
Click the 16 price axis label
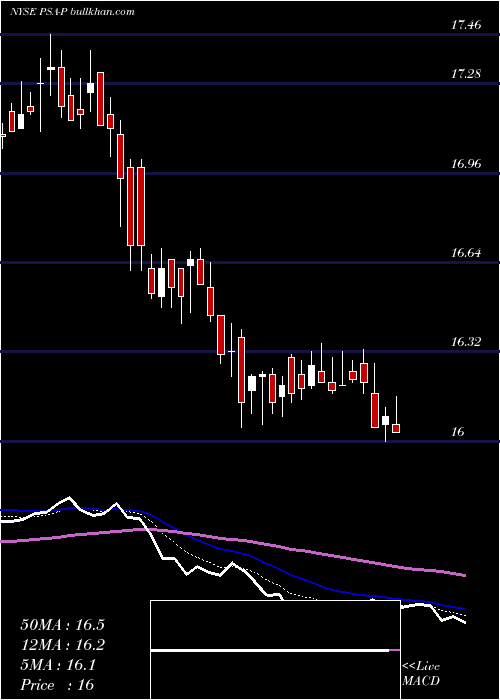(x=458, y=432)
